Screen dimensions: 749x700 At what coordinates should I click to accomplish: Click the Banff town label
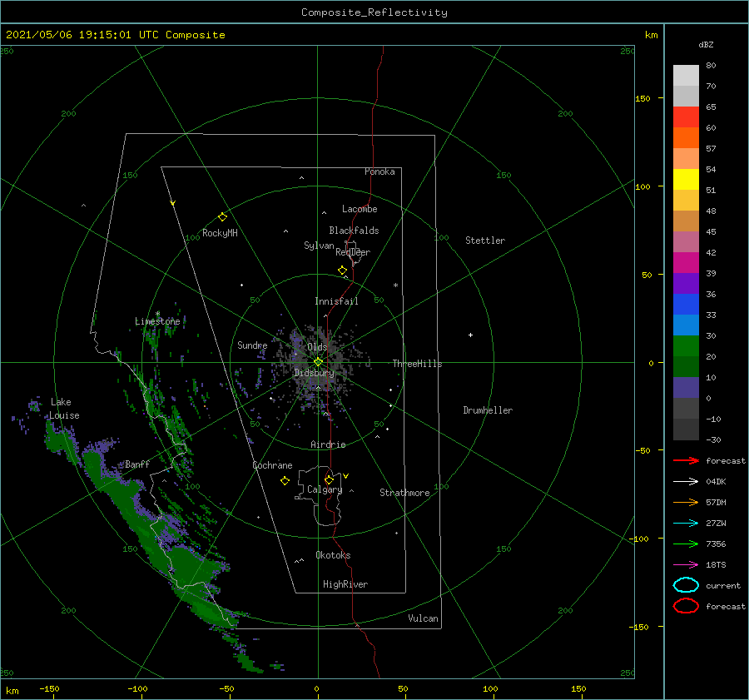point(137,464)
